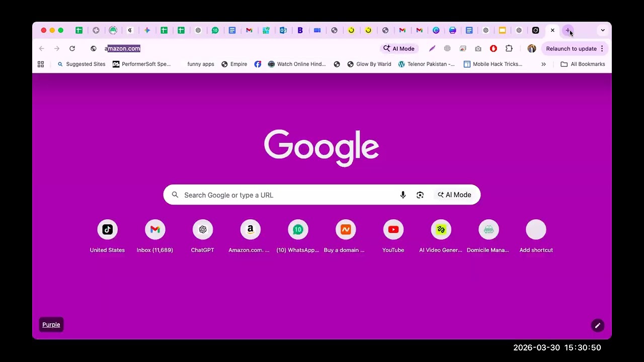Switch to the yellow Google Slides tab

click(502, 30)
